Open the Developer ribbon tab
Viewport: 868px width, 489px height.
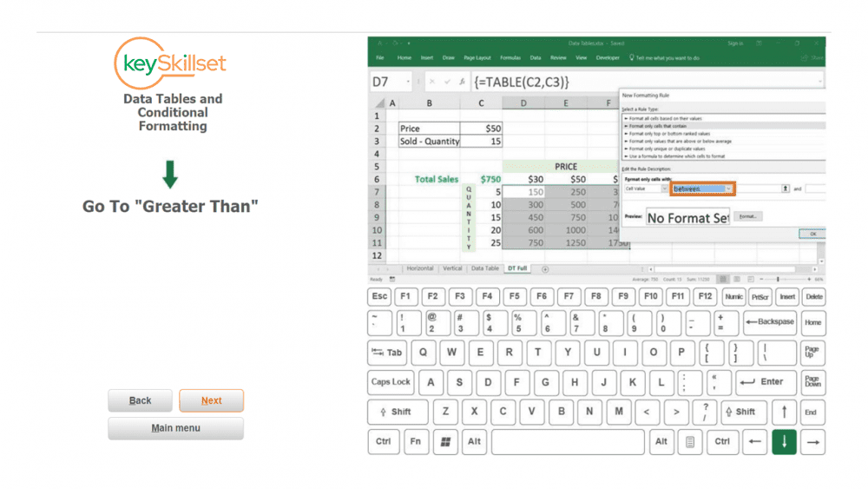[608, 57]
